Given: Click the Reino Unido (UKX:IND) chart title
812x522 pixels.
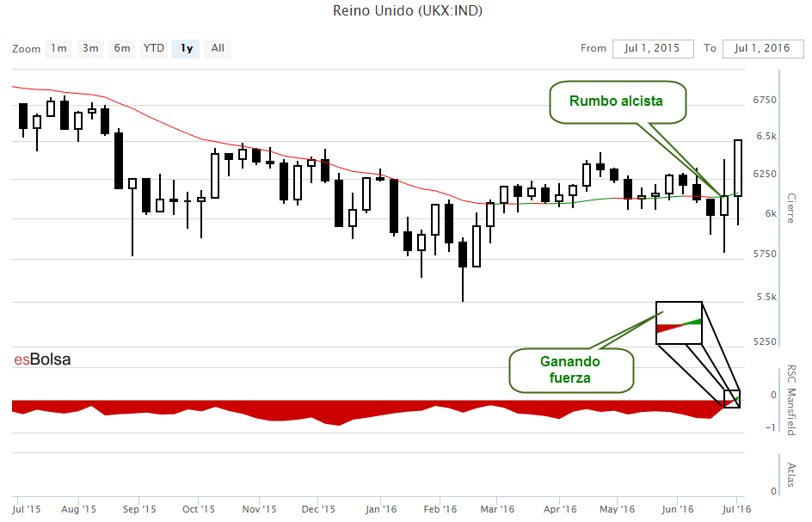Looking at the screenshot, I should (407, 10).
